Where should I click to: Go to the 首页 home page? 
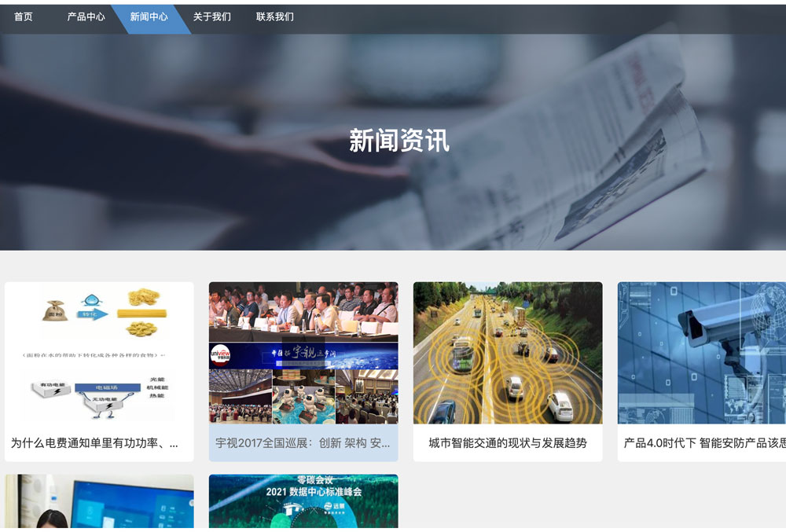[x=24, y=17]
